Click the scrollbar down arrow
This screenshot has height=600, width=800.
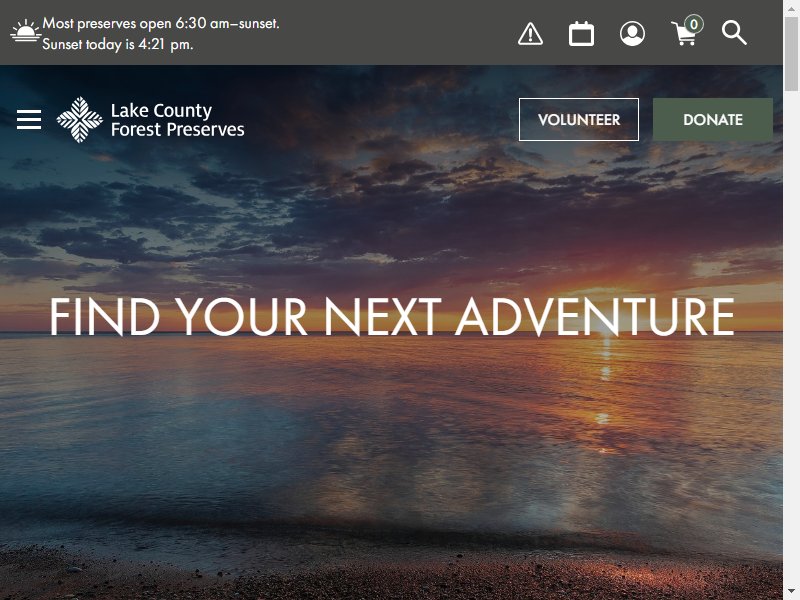[791, 592]
